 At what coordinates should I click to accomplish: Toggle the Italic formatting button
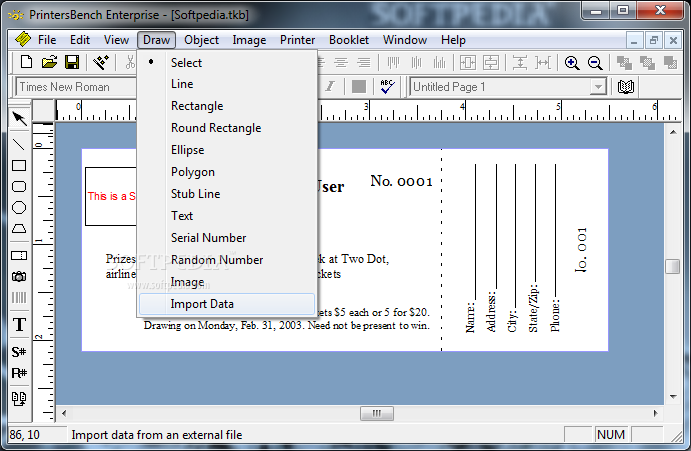tap(330, 86)
